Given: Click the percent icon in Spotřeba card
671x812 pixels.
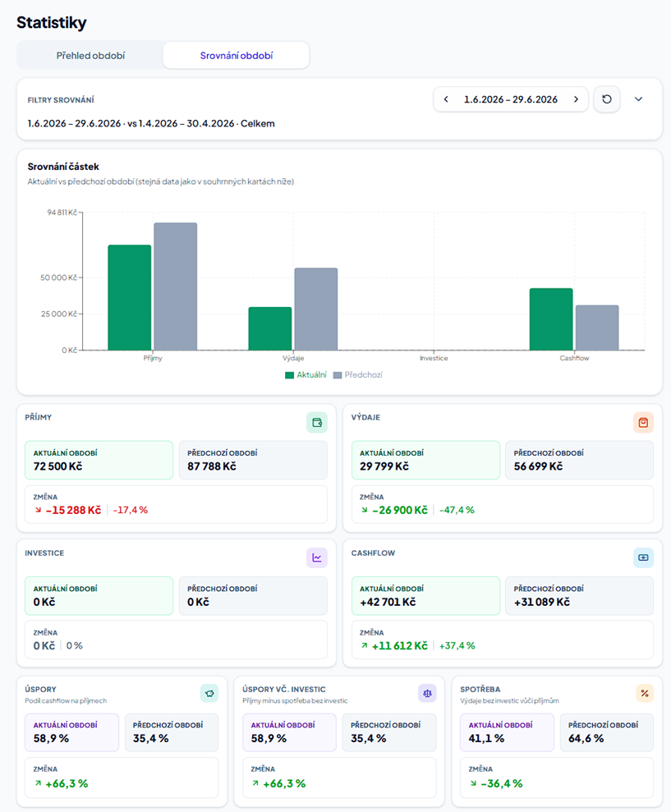Looking at the screenshot, I should click(645, 693).
